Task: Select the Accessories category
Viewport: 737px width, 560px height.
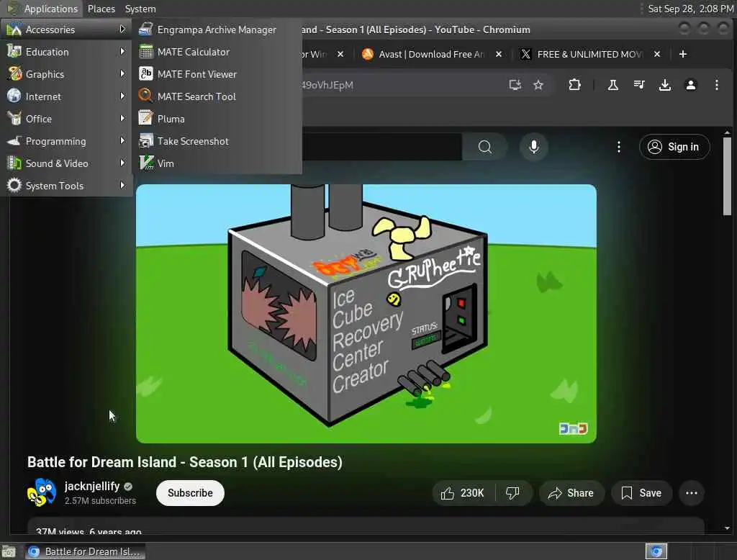Action: pyautogui.click(x=65, y=30)
